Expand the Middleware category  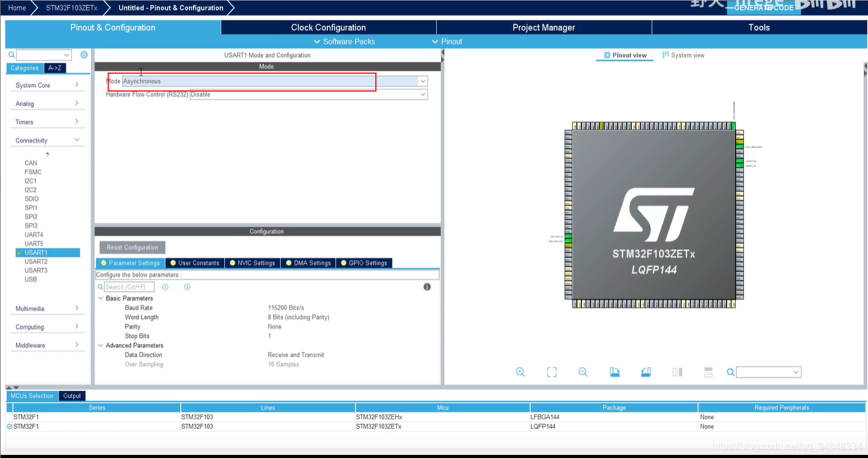point(47,345)
